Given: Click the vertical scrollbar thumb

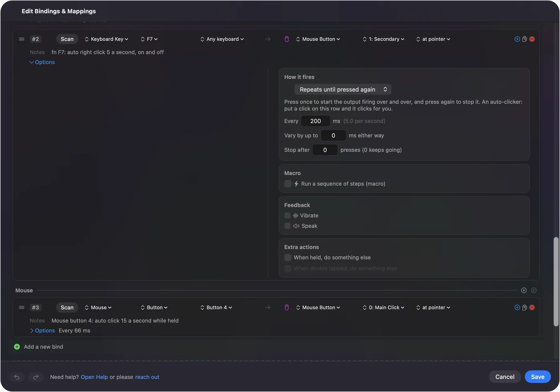Looking at the screenshot, I should (x=556, y=282).
